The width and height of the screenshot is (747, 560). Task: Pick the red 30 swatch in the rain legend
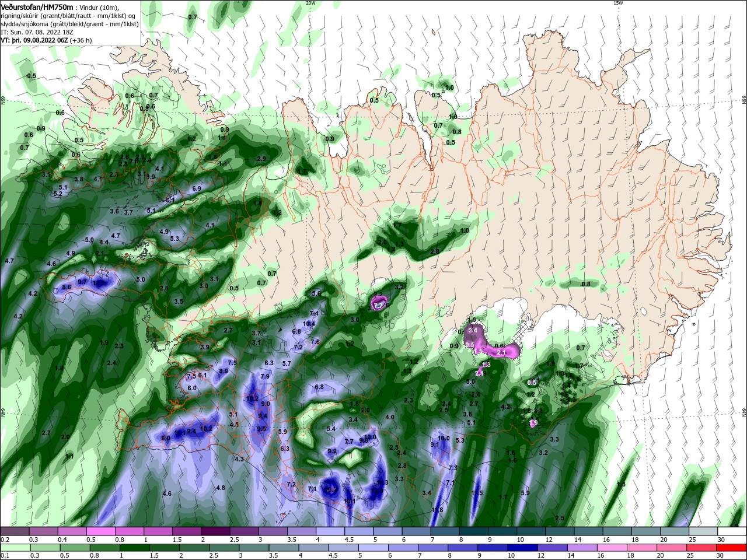pos(732,547)
